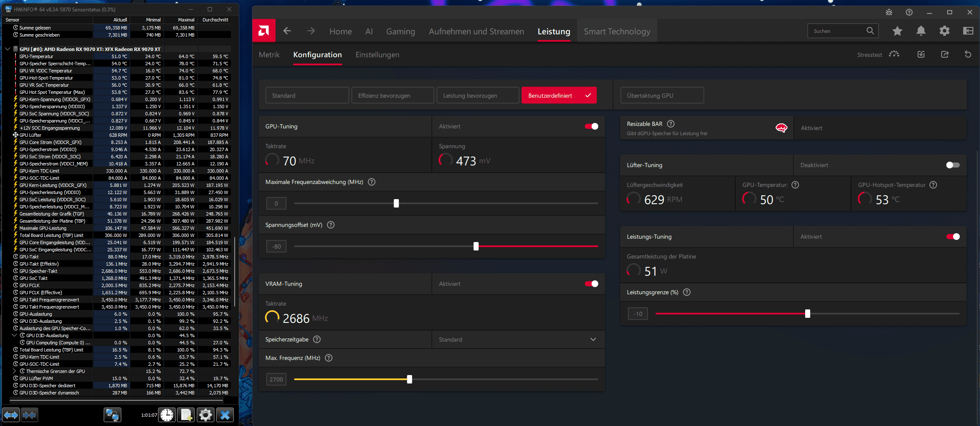The width and height of the screenshot is (980, 426).
Task: Switch to the Einstellungen subtab
Action: 378,55
